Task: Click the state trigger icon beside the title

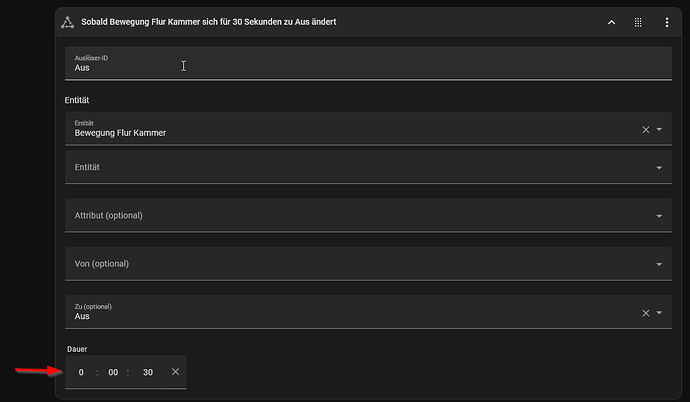Action: coord(67,22)
